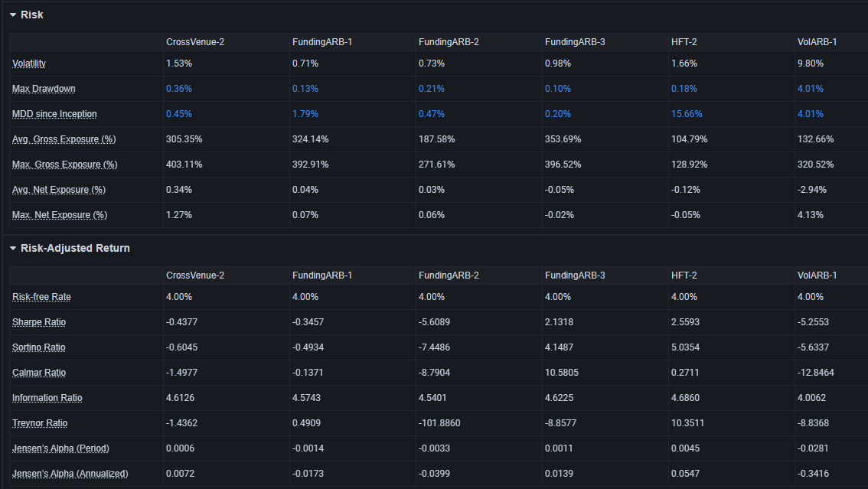Select CrossVenue-2 max gross exposure 403.11%
Screen dimensions: 868x489
(x=184, y=165)
